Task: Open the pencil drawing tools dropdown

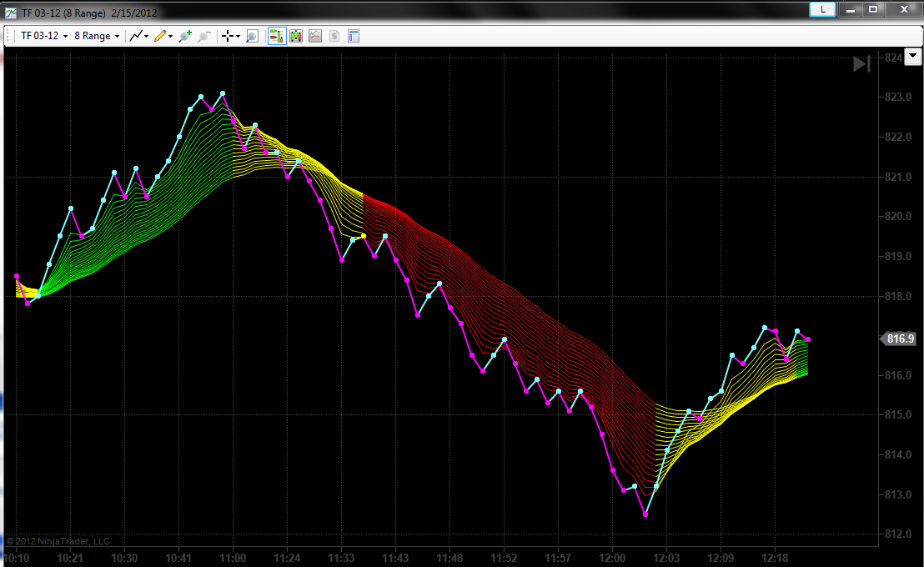Action: tap(163, 36)
